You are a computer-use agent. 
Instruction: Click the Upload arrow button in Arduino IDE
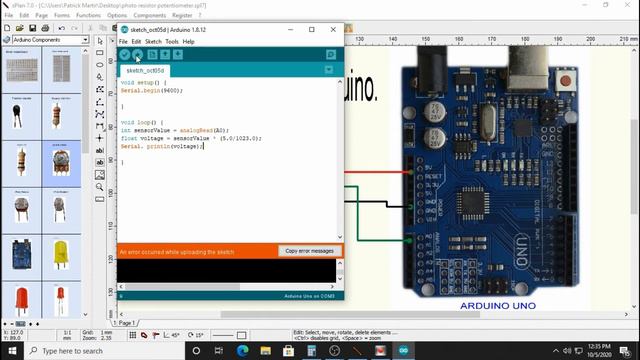tap(138, 55)
